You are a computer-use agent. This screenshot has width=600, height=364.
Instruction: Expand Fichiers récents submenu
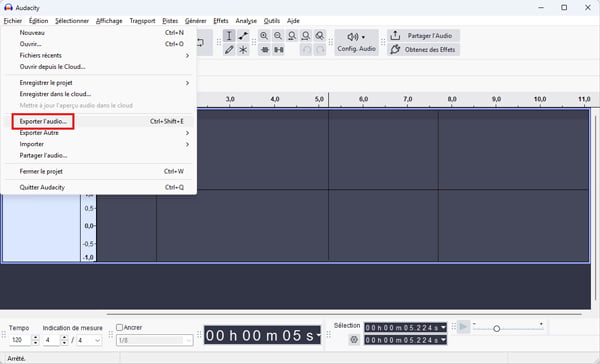99,55
